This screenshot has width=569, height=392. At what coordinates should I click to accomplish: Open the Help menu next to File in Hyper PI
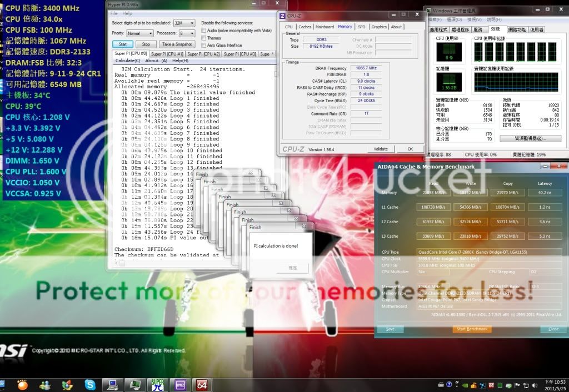(x=127, y=13)
